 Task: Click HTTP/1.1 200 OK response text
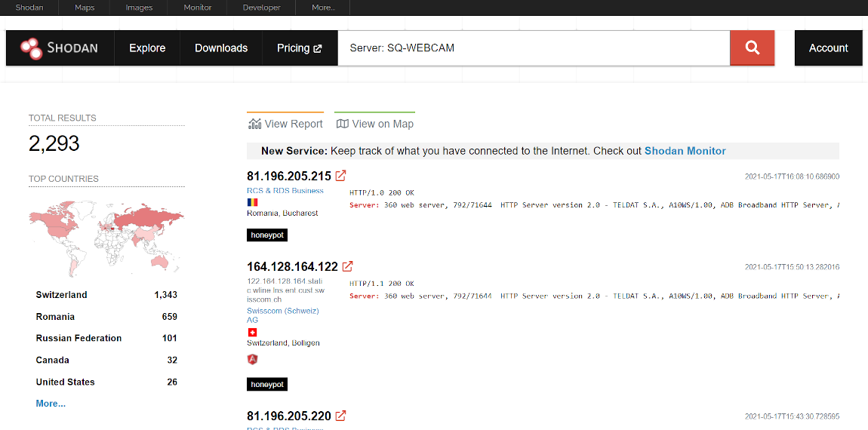[x=382, y=284]
